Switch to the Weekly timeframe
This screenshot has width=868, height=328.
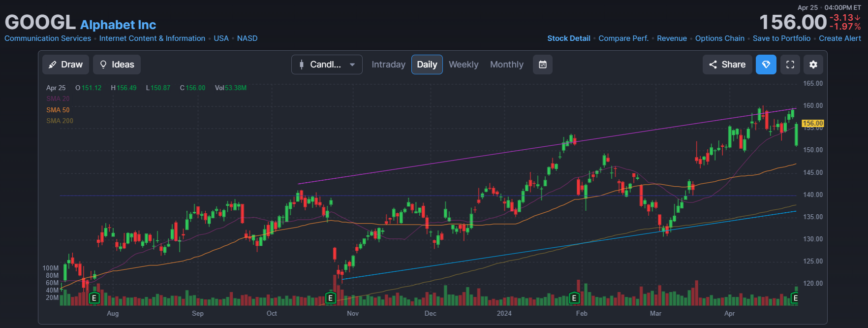(463, 65)
